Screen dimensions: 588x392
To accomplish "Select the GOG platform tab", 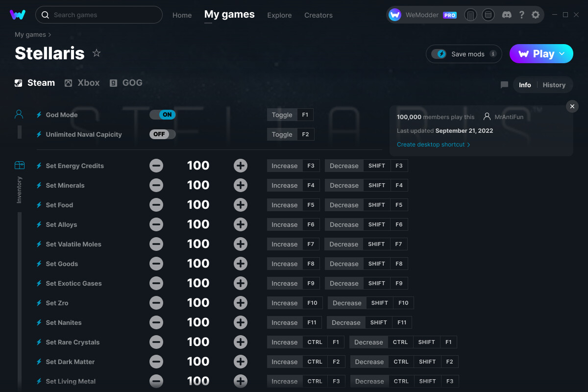I will point(126,83).
